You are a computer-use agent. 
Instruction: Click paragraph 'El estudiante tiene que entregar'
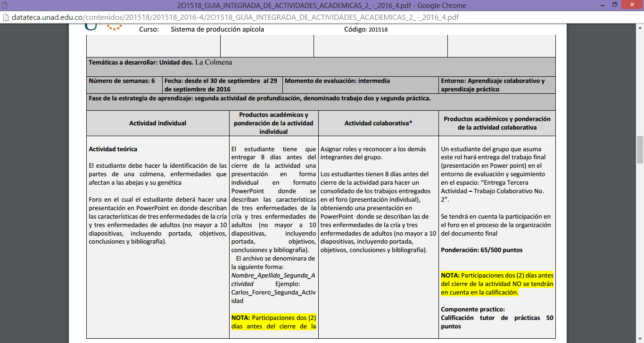(274, 199)
